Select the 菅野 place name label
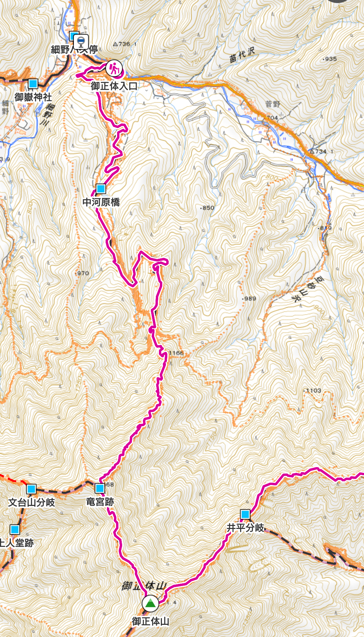 pyautogui.click(x=273, y=104)
